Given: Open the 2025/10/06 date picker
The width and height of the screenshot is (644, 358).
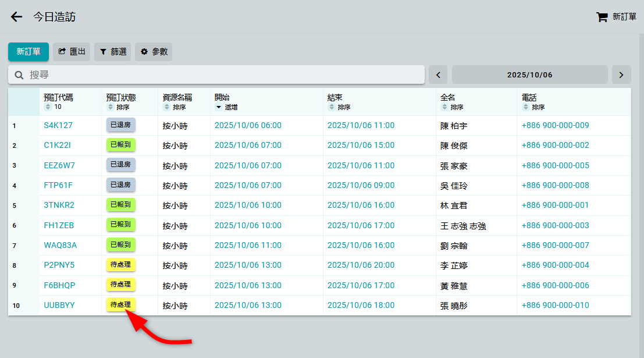Looking at the screenshot, I should coord(529,75).
